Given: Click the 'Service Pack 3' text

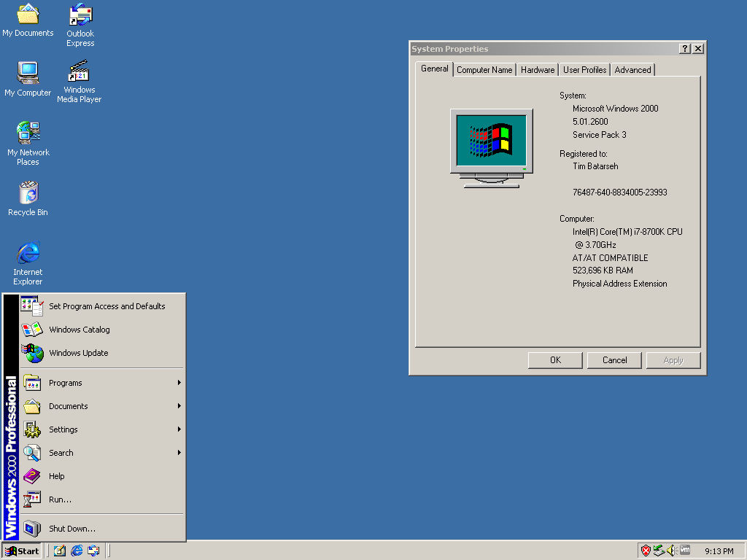Looking at the screenshot, I should click(600, 135).
